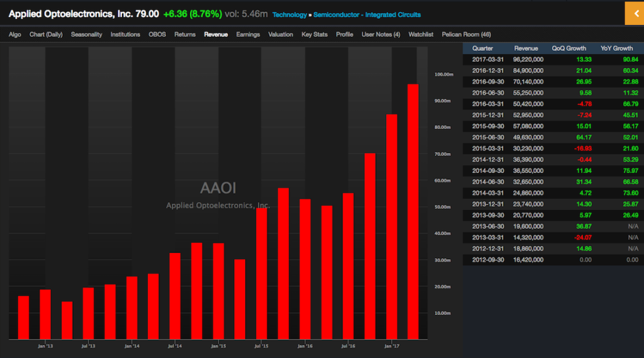Open the Returns tab

(185, 35)
